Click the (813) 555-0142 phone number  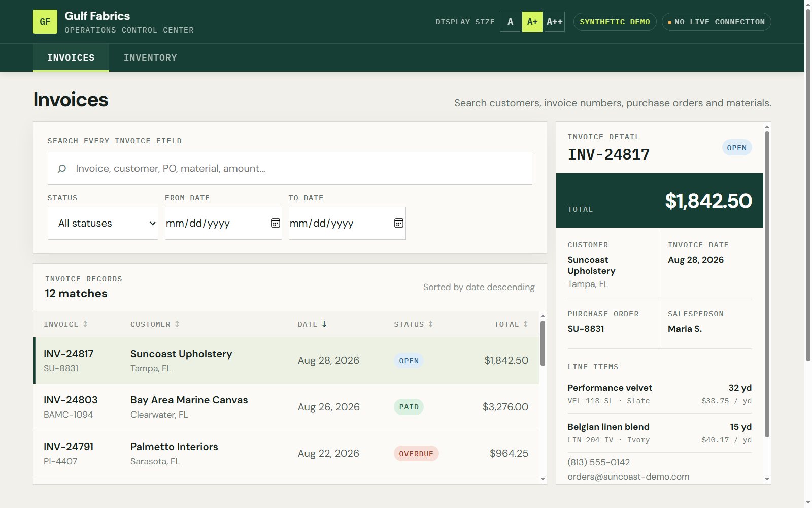coord(599,462)
